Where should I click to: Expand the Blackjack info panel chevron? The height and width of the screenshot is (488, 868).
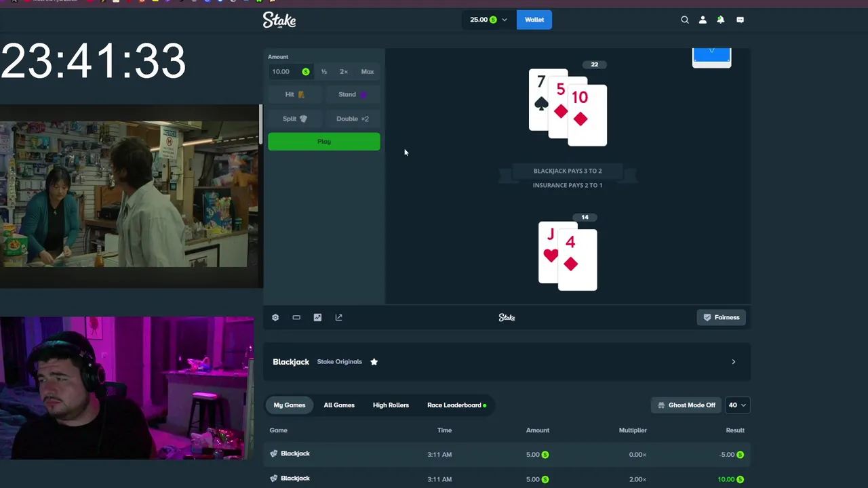[x=733, y=362]
